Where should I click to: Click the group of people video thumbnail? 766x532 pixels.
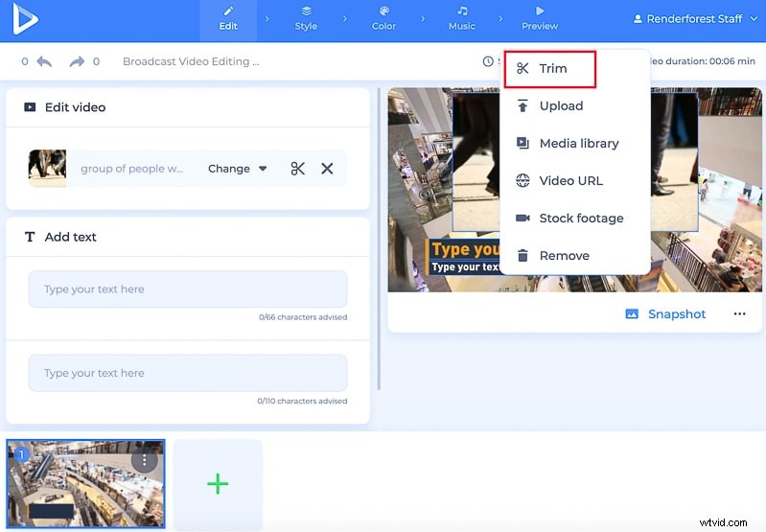point(47,169)
